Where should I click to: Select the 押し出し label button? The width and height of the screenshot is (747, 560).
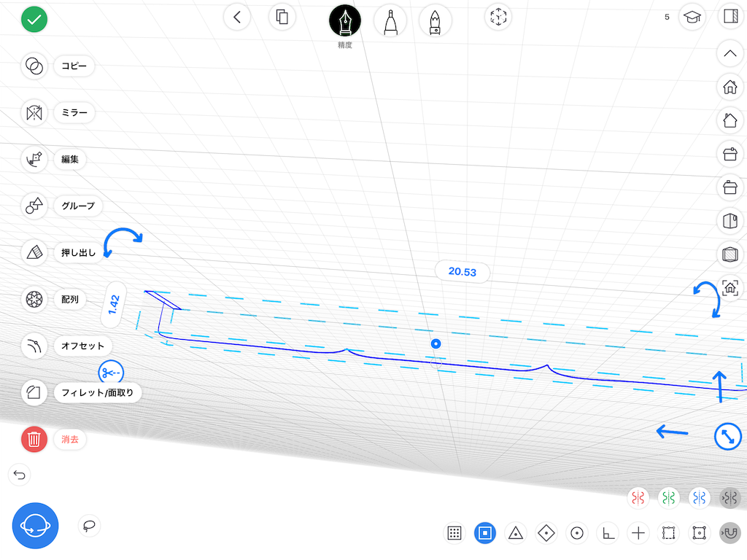tap(78, 252)
